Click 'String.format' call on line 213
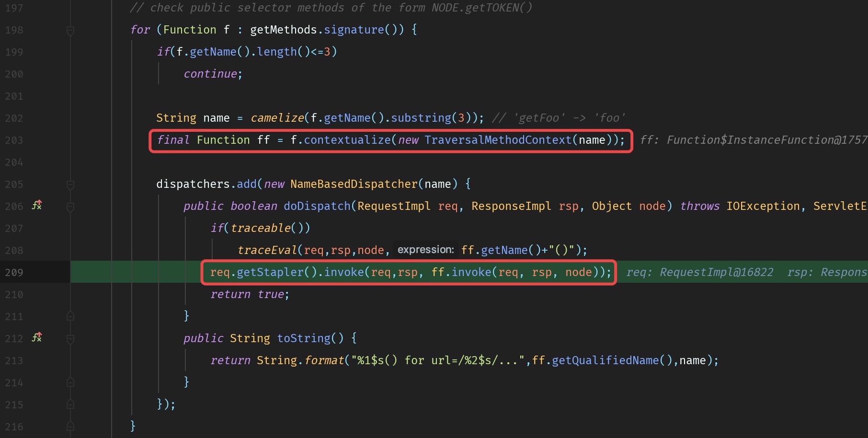This screenshot has height=438, width=868. [x=300, y=360]
